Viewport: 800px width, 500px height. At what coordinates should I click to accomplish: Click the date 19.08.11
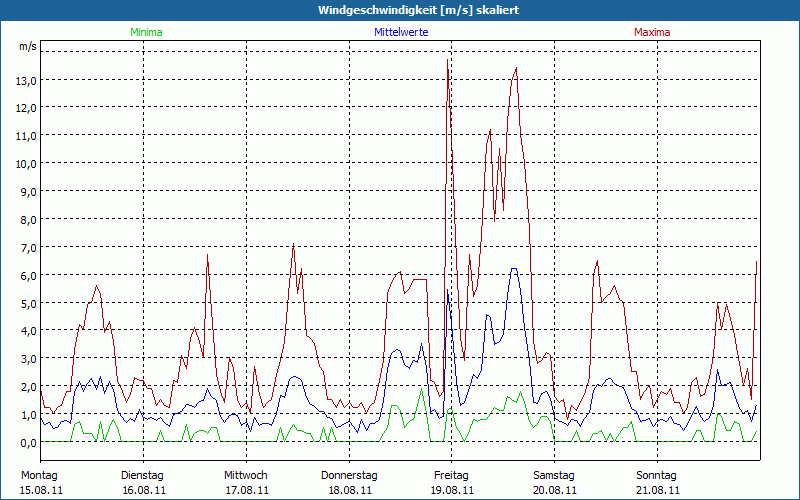(452, 490)
